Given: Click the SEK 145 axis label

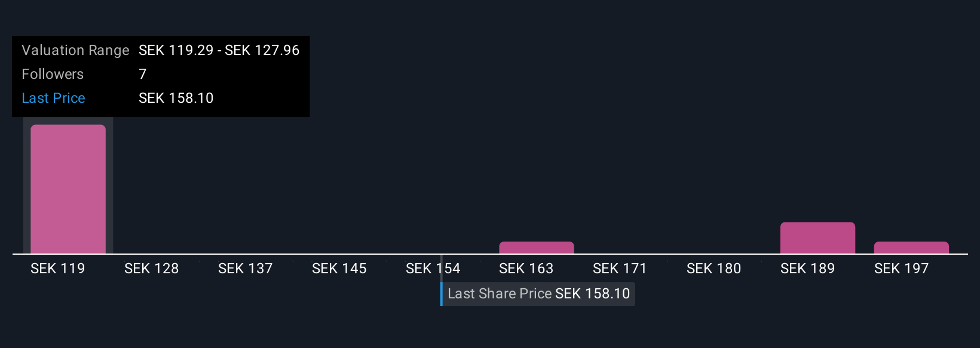Looking at the screenshot, I should pyautogui.click(x=339, y=268).
